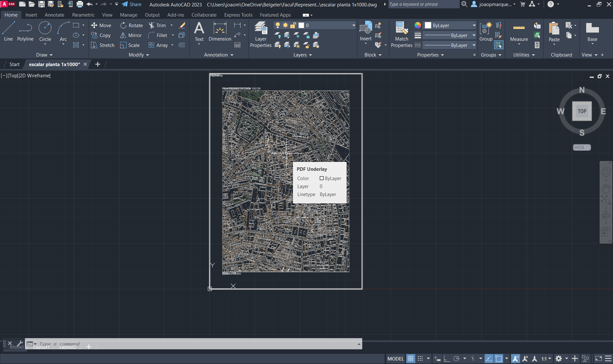Click the Share button in title bar
Viewport: 613px width, 364px height.
point(132,4)
